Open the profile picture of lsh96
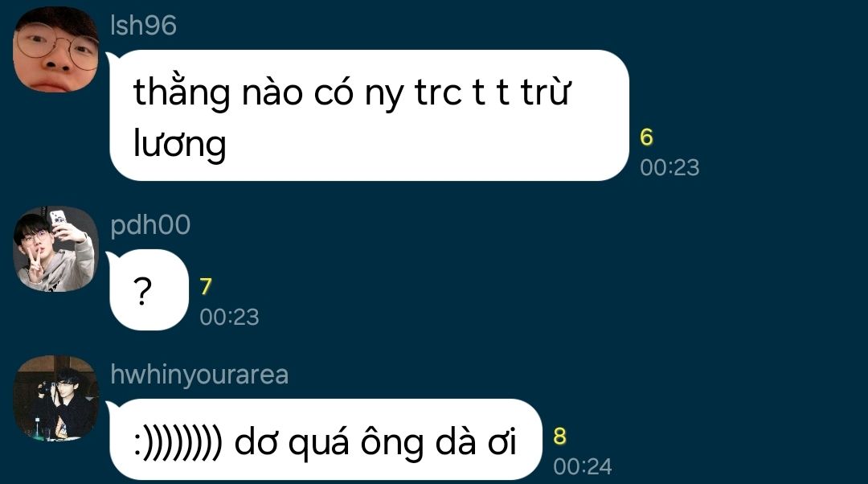Screen dimensions: 868x484 coord(55,49)
